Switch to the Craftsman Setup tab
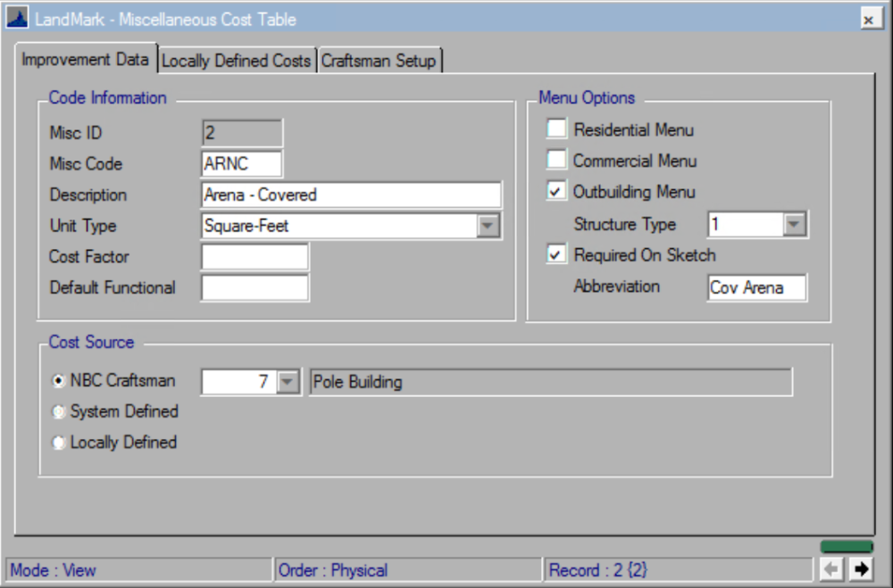 (x=380, y=61)
